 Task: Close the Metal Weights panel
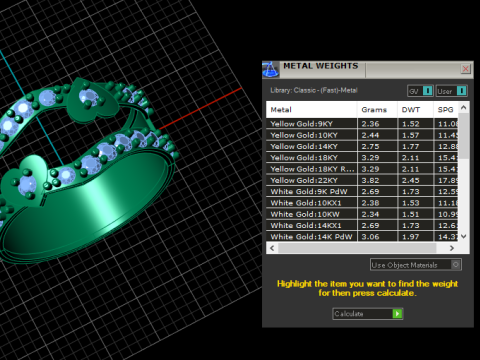(x=466, y=69)
